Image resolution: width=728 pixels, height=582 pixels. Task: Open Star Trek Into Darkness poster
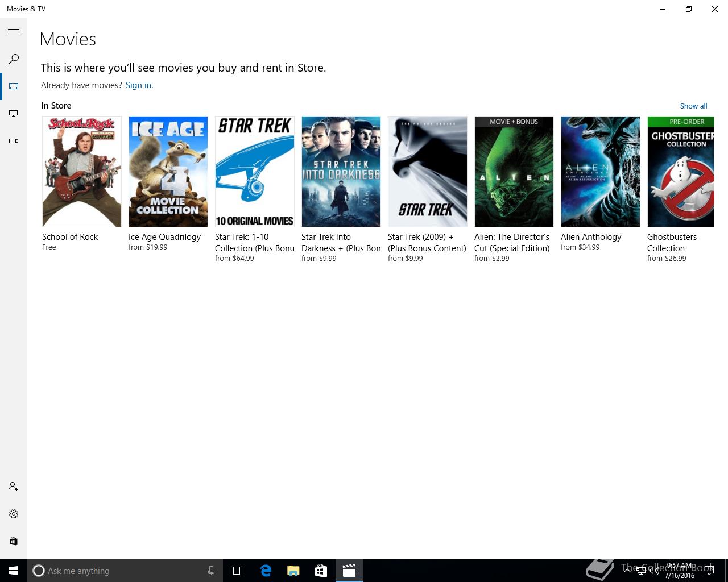pyautogui.click(x=341, y=172)
